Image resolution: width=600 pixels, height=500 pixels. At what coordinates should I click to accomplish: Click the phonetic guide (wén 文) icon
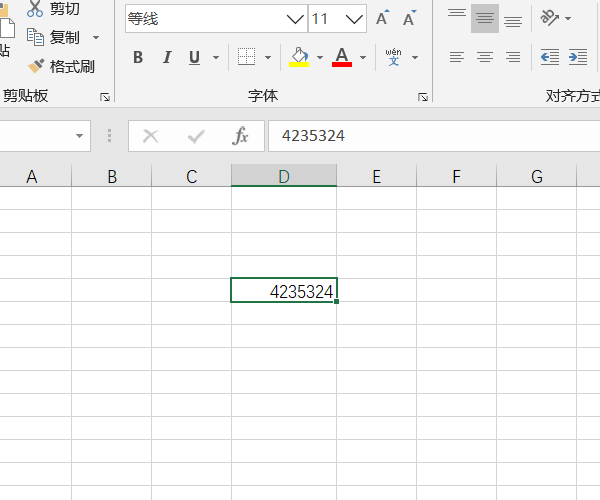pos(393,57)
